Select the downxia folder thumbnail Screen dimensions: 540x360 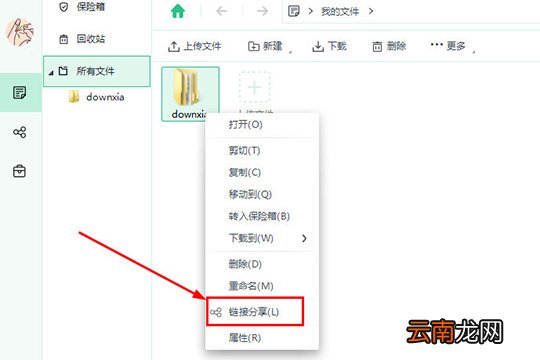point(190,93)
